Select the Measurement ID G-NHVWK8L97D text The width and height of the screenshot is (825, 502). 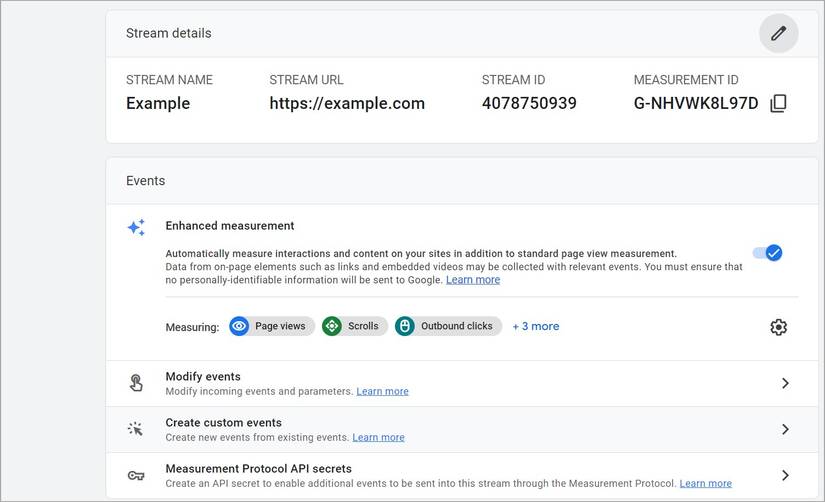point(696,103)
